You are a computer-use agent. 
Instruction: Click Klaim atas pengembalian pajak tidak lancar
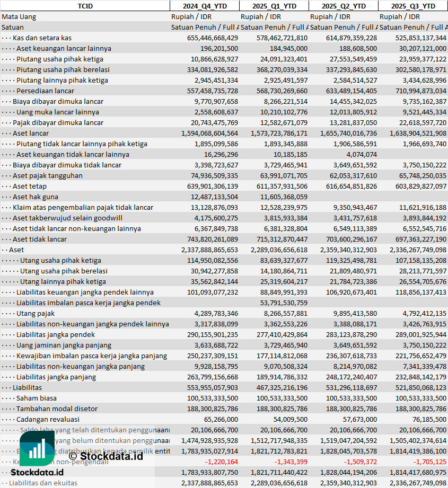[83, 207]
